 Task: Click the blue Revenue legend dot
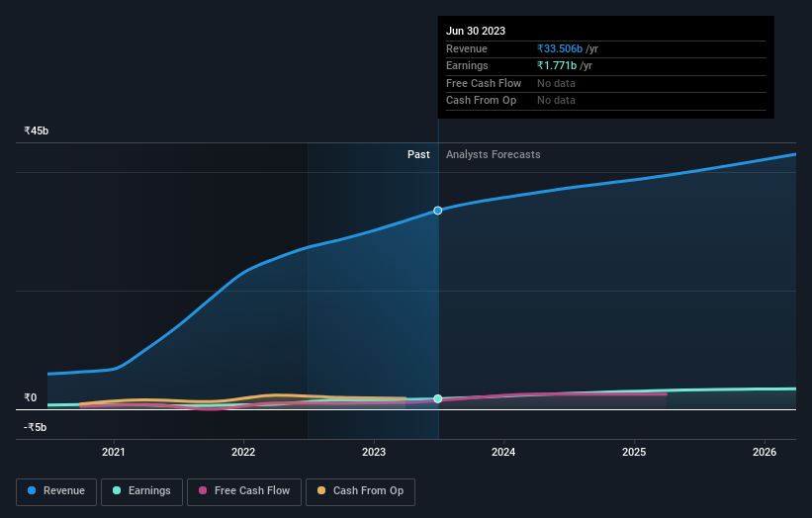[32, 490]
